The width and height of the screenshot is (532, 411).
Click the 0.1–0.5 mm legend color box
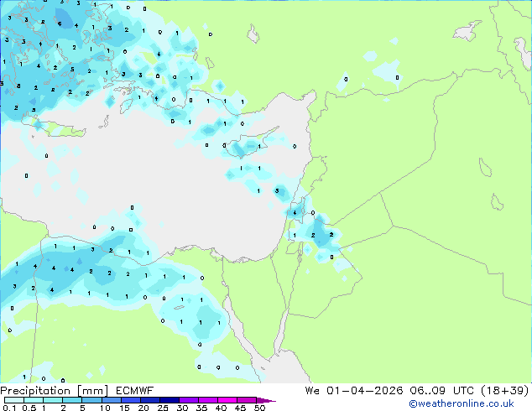[x=14, y=400]
